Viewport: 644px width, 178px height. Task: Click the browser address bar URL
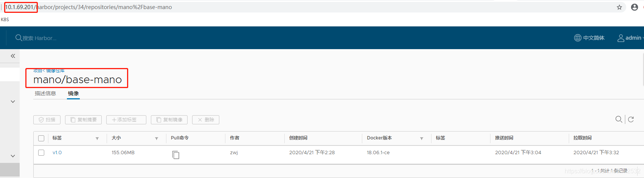[x=88, y=7]
